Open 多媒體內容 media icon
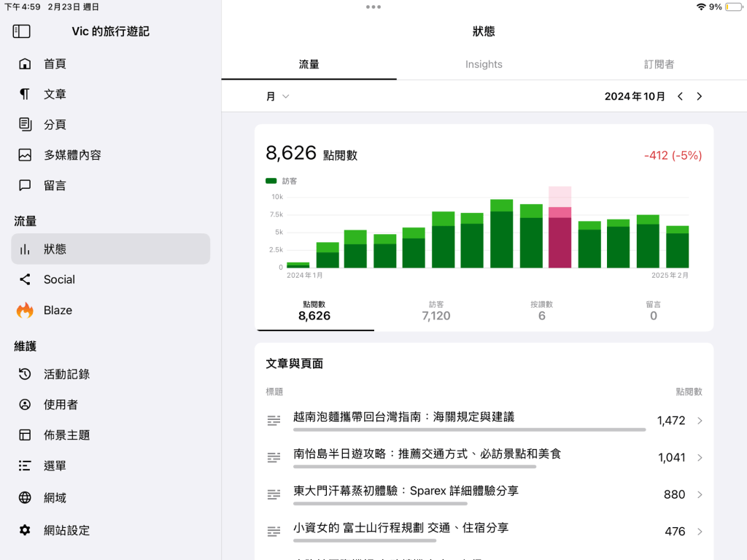Screen dimensions: 747x560 [25, 155]
